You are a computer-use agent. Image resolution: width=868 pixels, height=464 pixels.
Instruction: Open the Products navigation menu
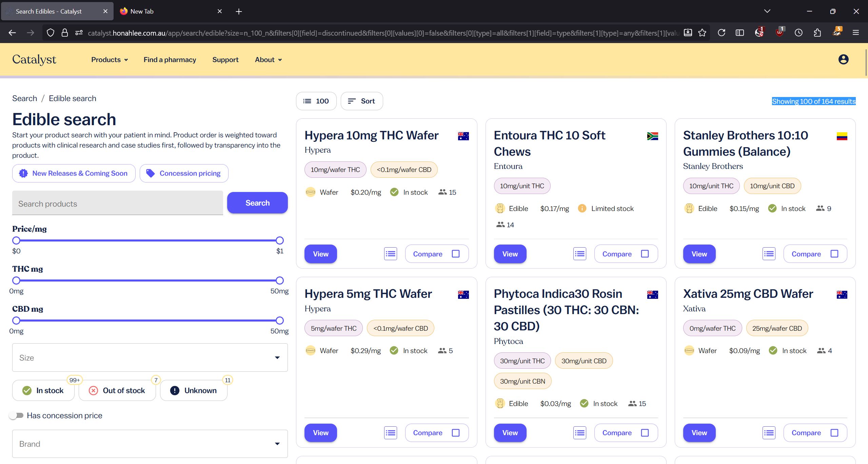109,60
